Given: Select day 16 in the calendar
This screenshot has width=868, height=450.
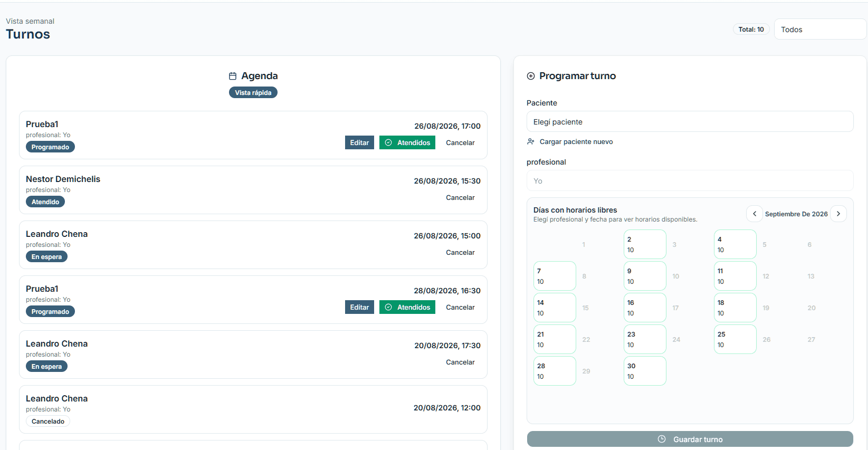Looking at the screenshot, I should pos(645,308).
